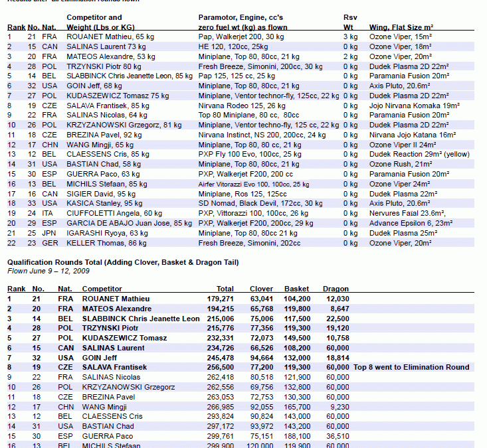Click the 'Clover' column header

pyautogui.click(x=261, y=289)
